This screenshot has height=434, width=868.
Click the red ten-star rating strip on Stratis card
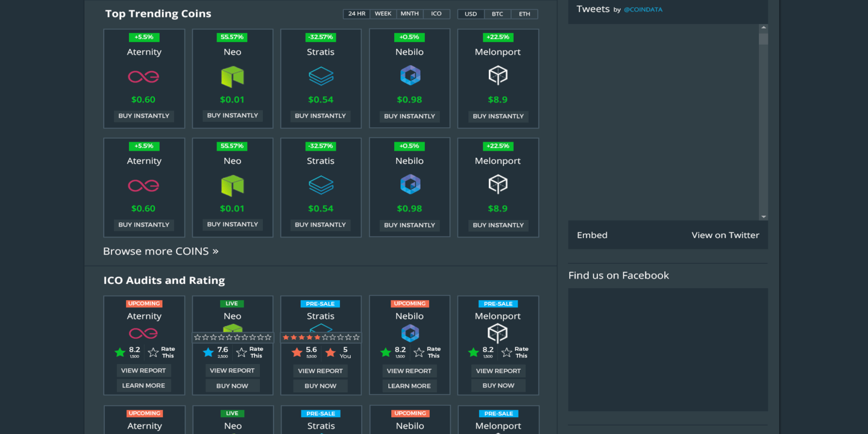(x=321, y=338)
